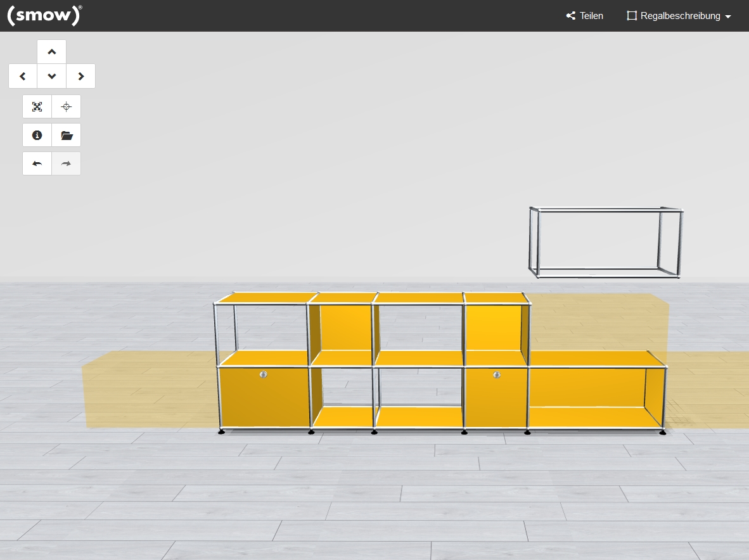Viewport: 749px width, 560px height.
Task: Click the lock on lower-left door
Action: click(264, 374)
